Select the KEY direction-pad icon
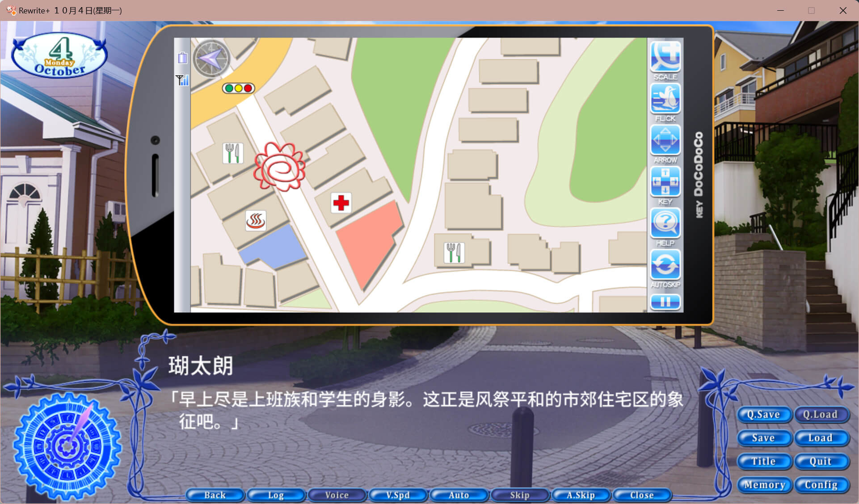The width and height of the screenshot is (859, 504). click(665, 181)
